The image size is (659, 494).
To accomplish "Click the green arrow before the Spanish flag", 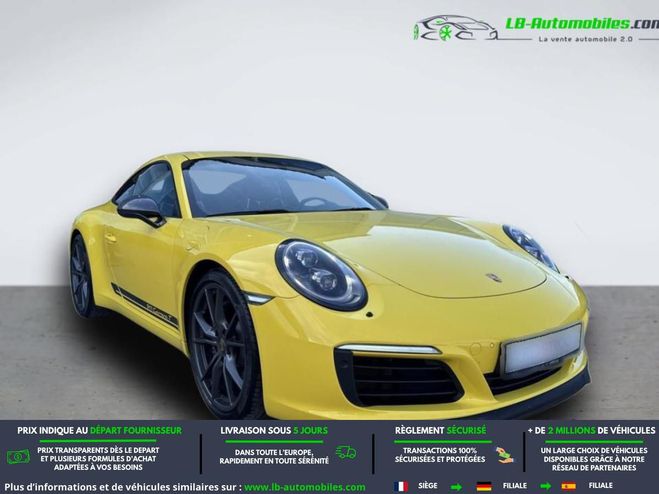I will [546, 487].
